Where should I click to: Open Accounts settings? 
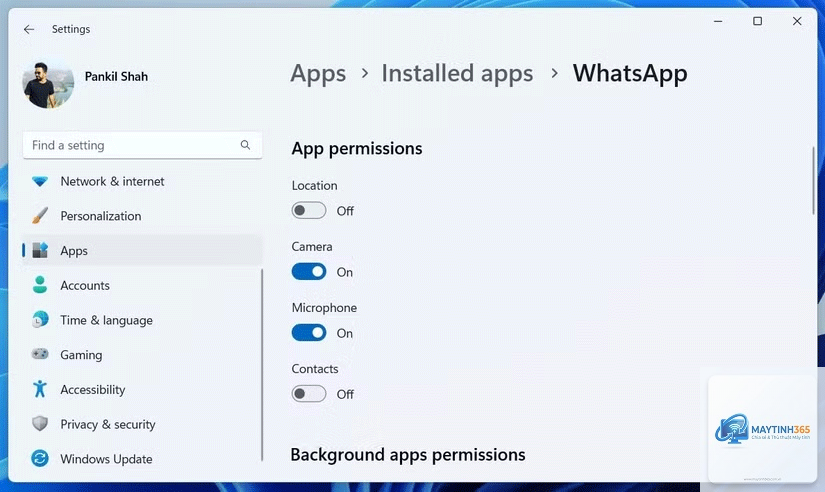pos(142,285)
